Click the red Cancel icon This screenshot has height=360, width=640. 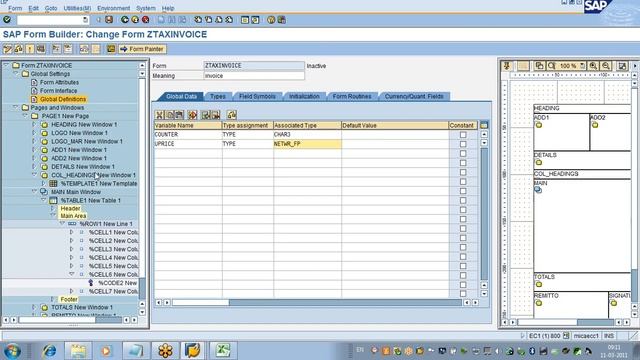(145, 20)
